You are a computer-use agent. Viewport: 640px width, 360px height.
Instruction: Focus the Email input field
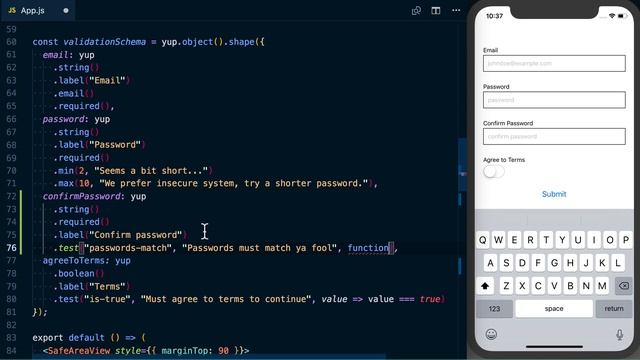pos(554,63)
